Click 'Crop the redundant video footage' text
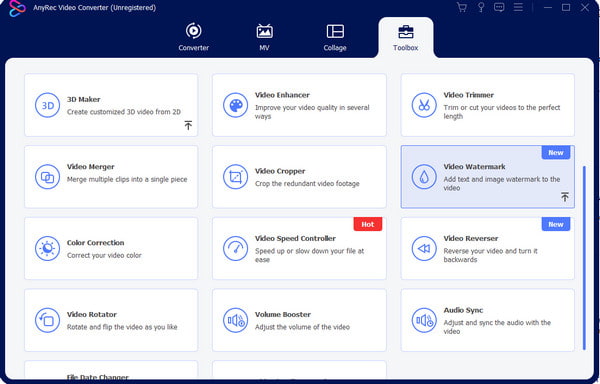This screenshot has width=600, height=384. tap(307, 184)
